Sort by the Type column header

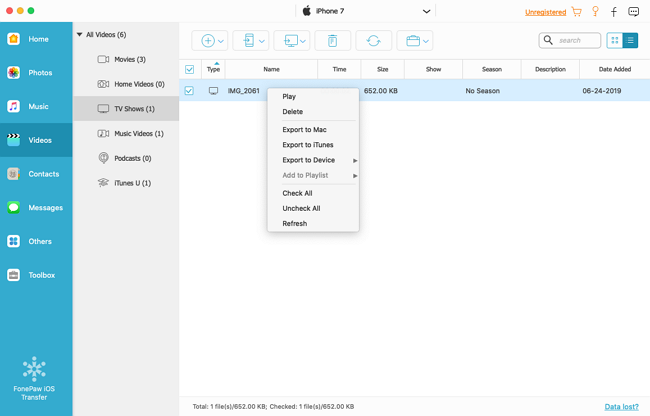click(x=213, y=70)
